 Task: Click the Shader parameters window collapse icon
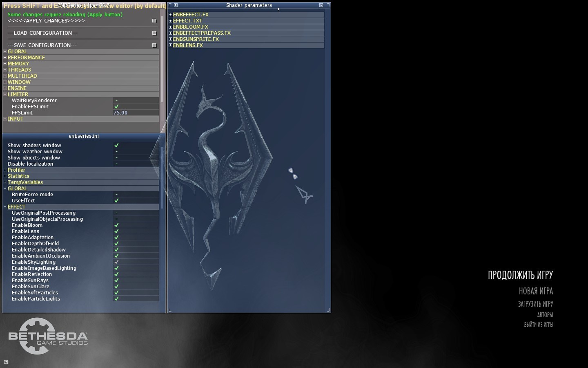[x=321, y=5]
